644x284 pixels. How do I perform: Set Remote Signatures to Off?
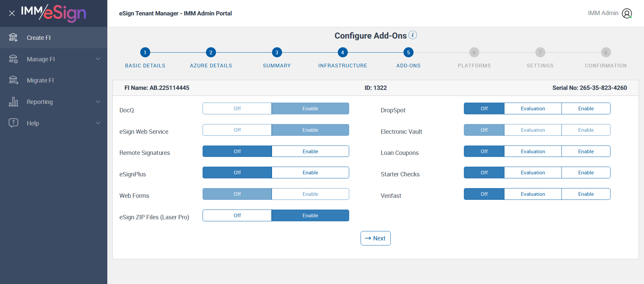[x=237, y=151]
